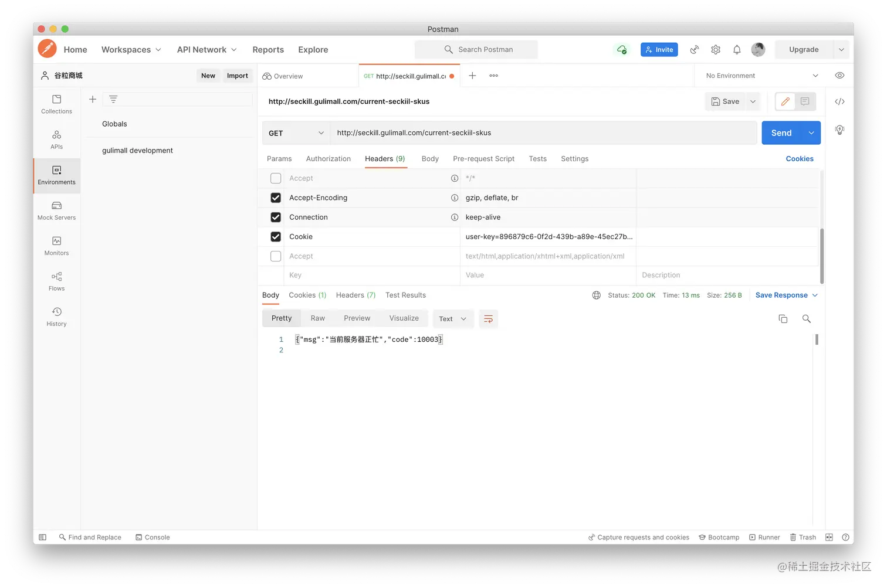Enable the first Accept header checkbox
Screen dimensions: 887x588
(x=276, y=178)
